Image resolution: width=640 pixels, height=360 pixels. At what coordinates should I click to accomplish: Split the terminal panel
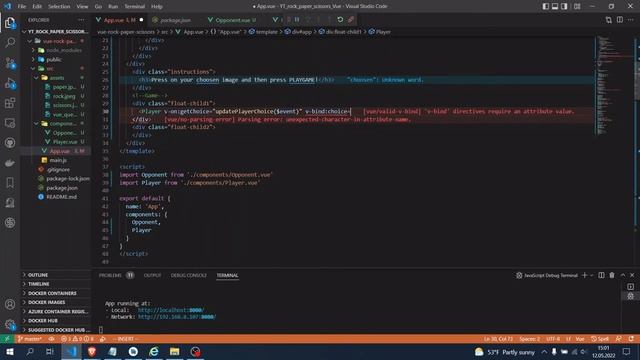(601, 276)
